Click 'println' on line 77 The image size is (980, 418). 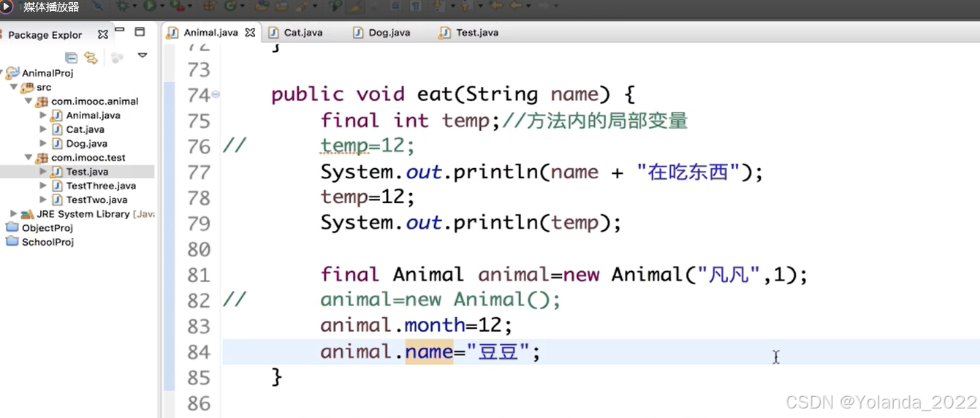pyautogui.click(x=495, y=172)
